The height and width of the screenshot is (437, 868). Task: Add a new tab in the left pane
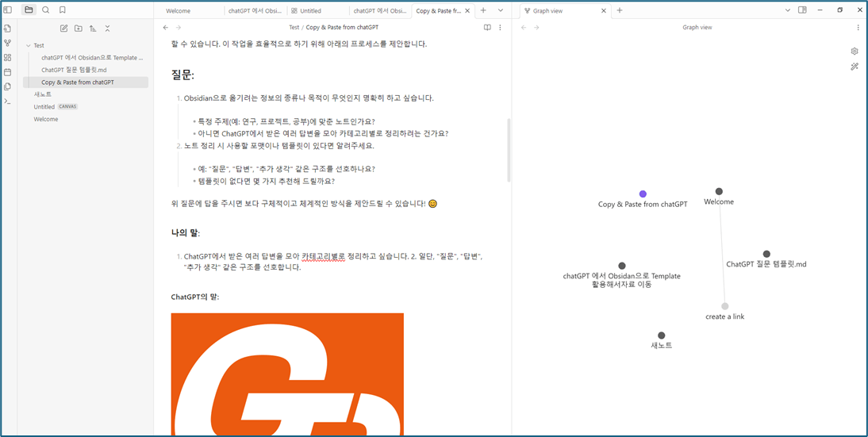(x=483, y=10)
